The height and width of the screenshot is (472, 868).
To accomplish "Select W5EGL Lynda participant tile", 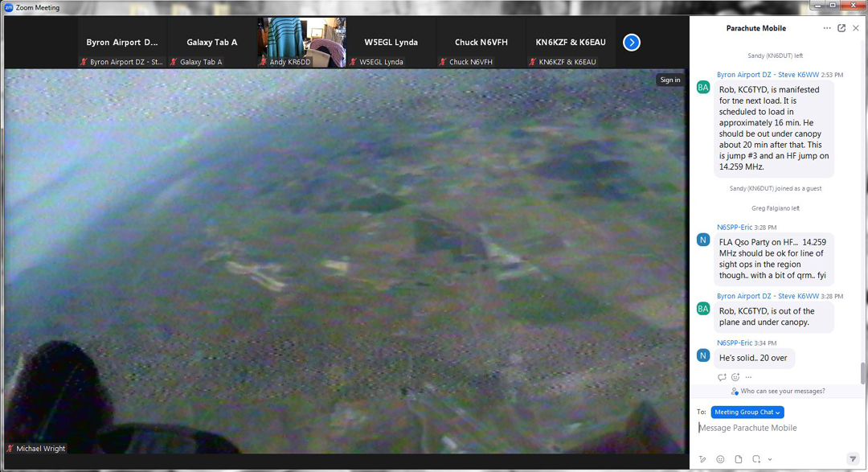I will [391, 43].
